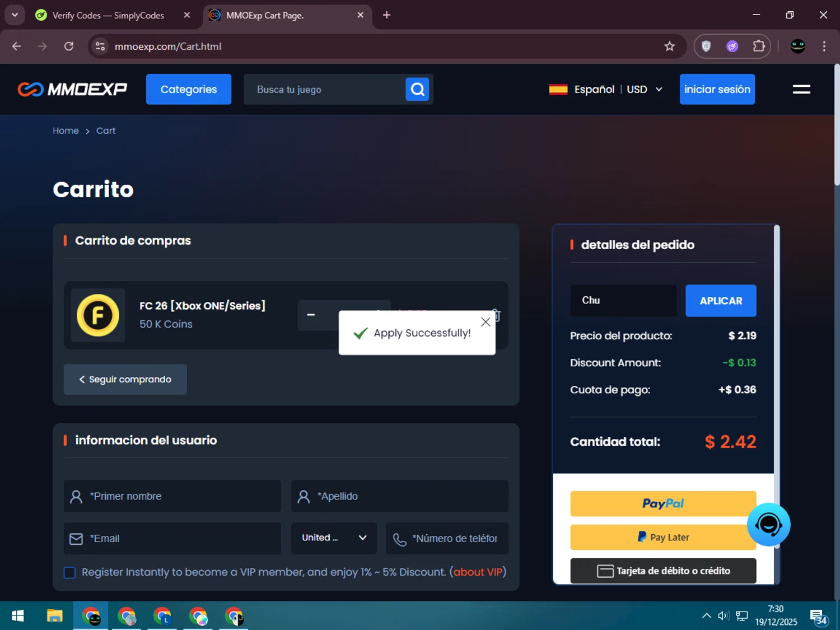This screenshot has width=840, height=630.
Task: Click the page vertical scrollbar
Action: tap(837, 125)
